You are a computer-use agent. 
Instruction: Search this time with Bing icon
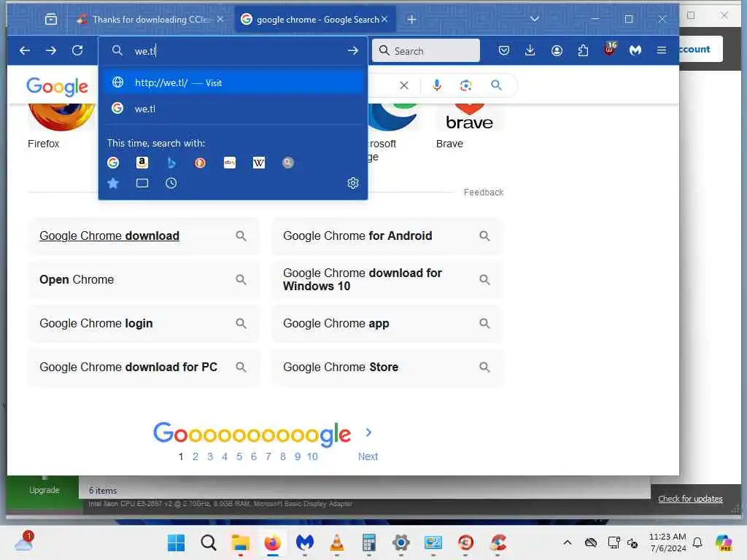(x=171, y=163)
